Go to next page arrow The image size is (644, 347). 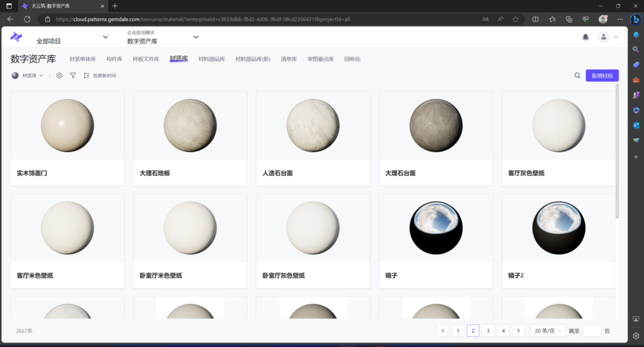(x=518, y=331)
